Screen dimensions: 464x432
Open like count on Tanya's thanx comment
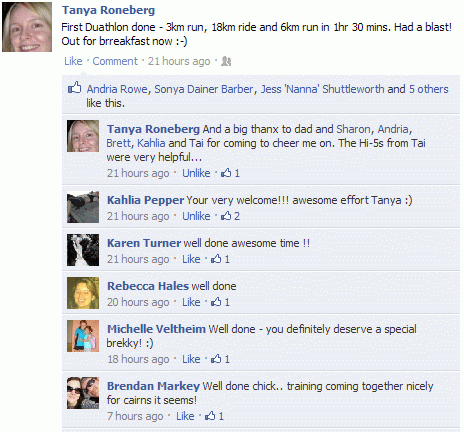click(x=230, y=173)
